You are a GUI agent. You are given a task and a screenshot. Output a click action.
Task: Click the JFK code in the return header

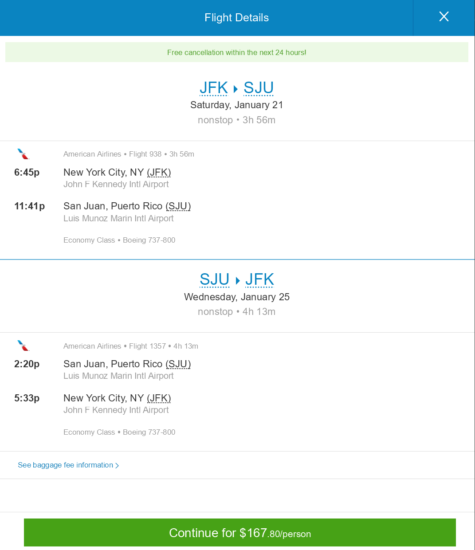[260, 280]
